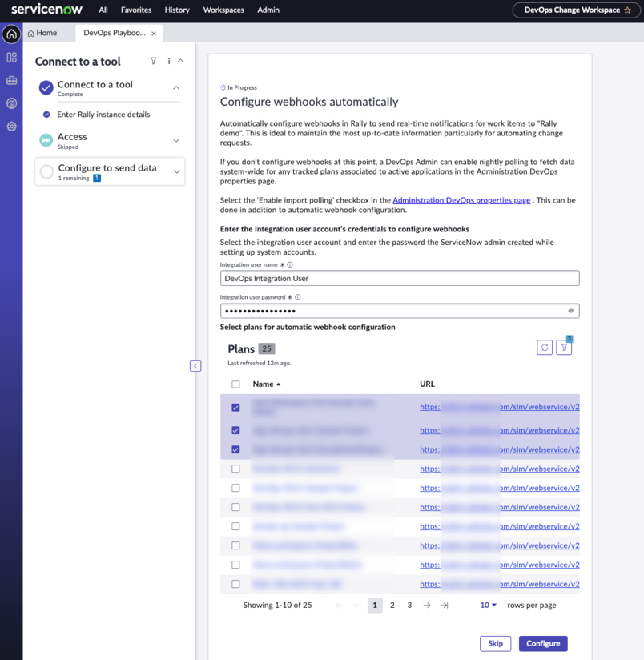The height and width of the screenshot is (660, 644).
Task: Expand Configure to send data stage
Action: tap(177, 171)
